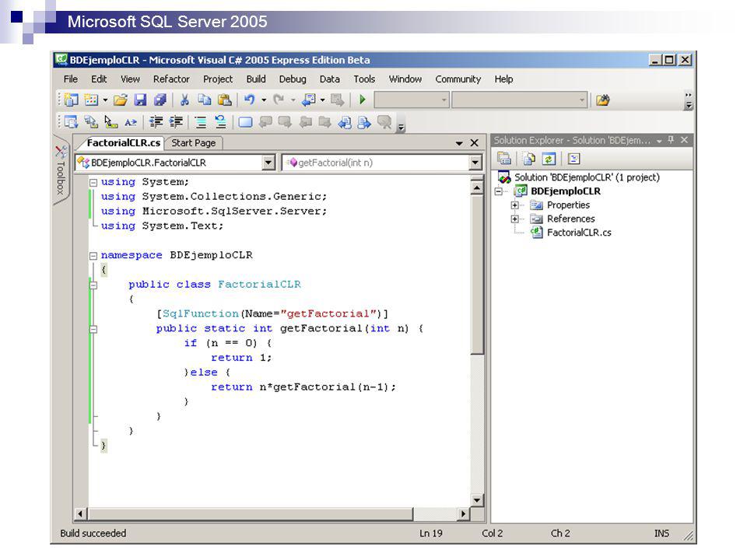The height and width of the screenshot is (560, 747).
Task: Click the editor vertical scrollbar thumb
Action: pos(477,275)
